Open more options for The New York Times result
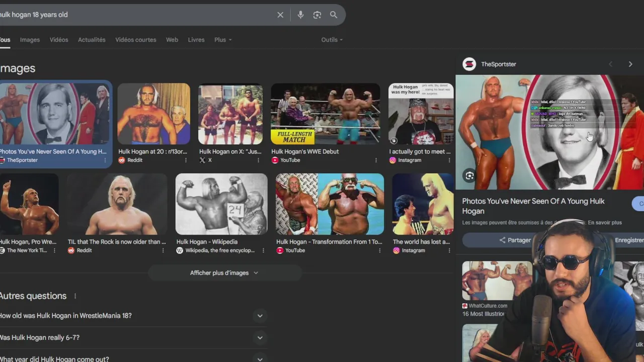644x362 pixels. tap(54, 250)
